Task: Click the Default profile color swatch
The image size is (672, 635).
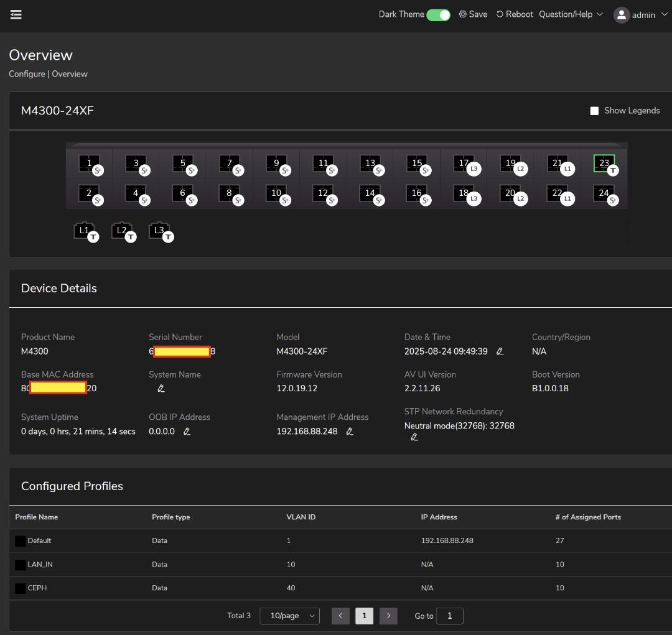Action: (21, 540)
